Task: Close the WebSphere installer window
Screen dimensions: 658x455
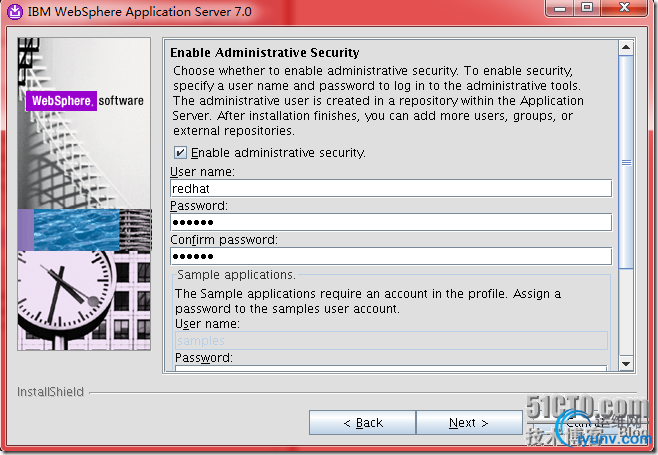Action: pyautogui.click(x=626, y=9)
